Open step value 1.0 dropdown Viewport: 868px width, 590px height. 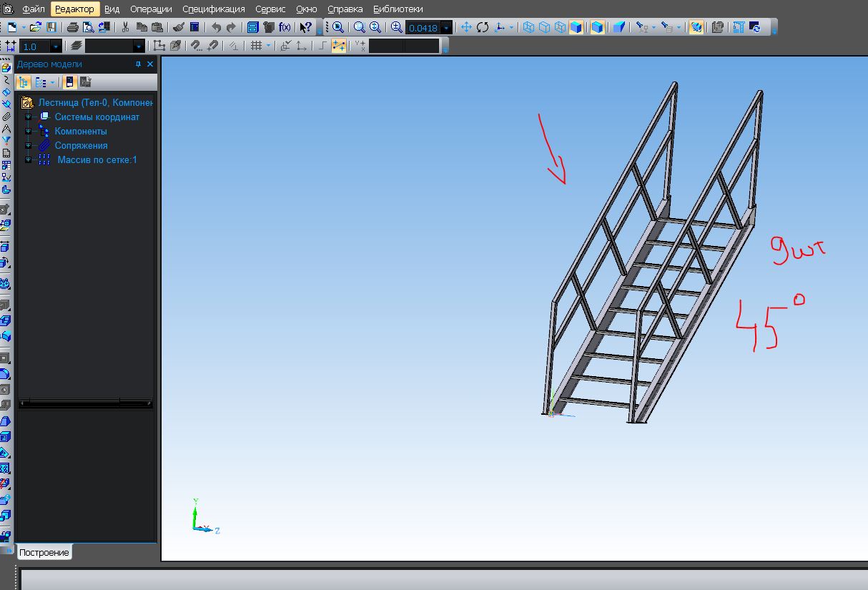coord(56,46)
